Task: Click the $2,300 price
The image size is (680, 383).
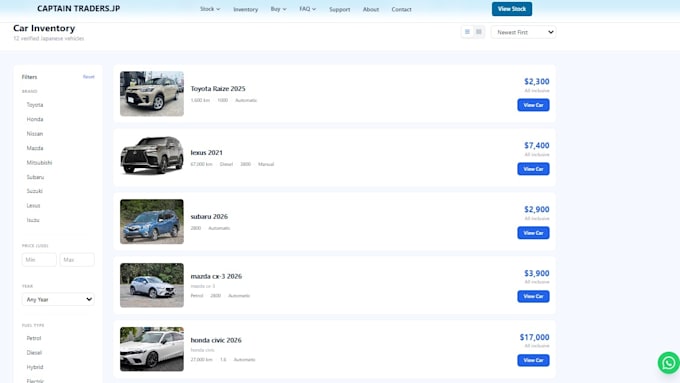Action: tap(536, 82)
